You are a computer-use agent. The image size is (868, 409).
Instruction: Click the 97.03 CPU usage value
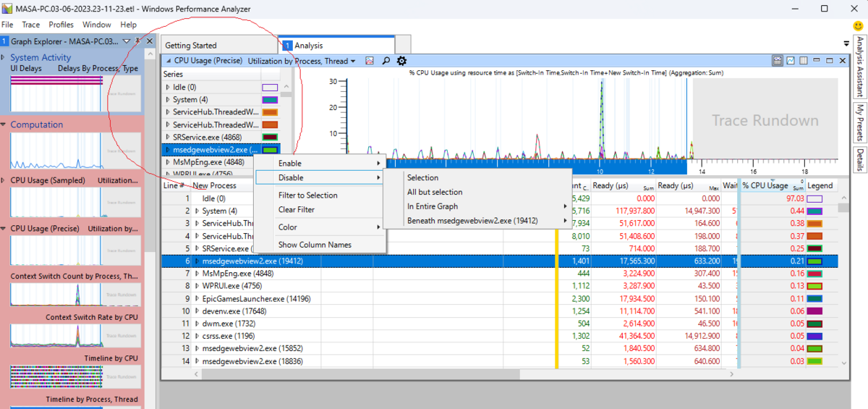tap(796, 198)
